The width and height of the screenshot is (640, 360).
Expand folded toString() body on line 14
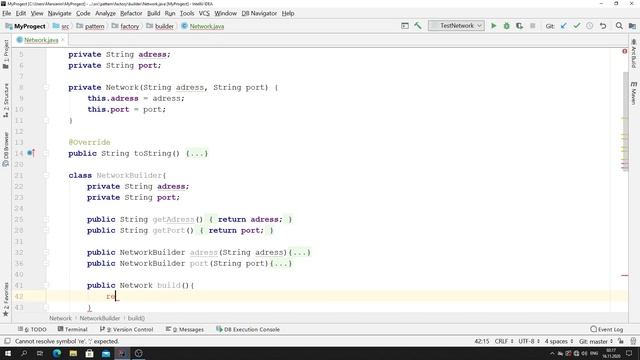197,153
